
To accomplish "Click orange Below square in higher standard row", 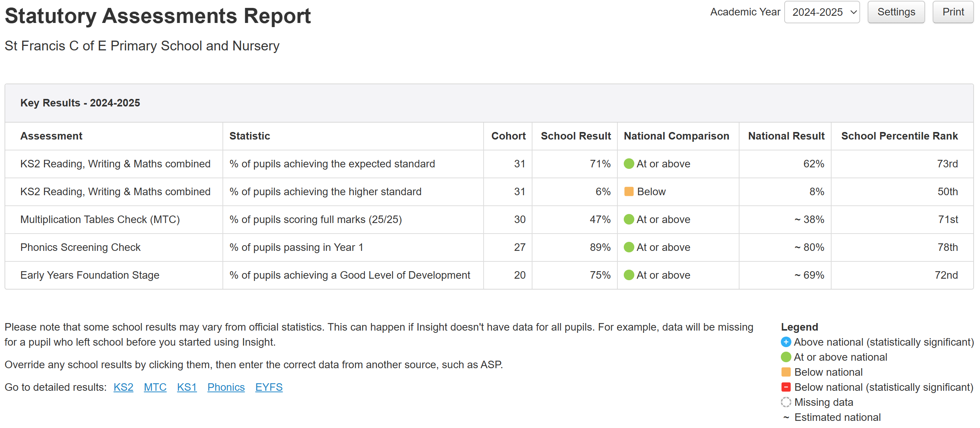I will 629,191.
